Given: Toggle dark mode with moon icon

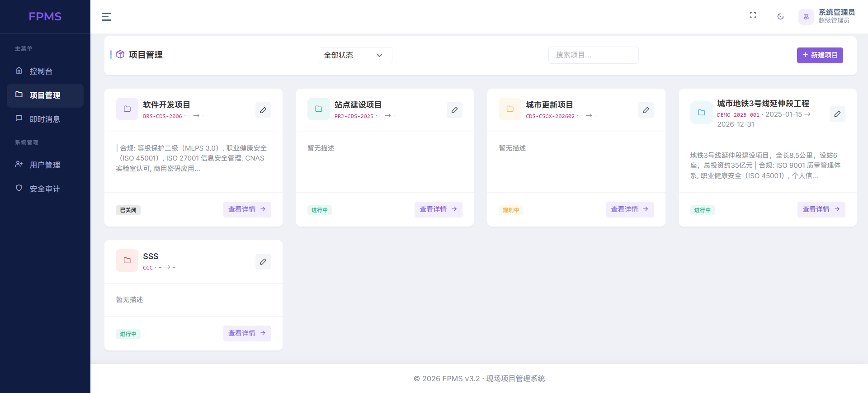Looking at the screenshot, I should 780,17.
